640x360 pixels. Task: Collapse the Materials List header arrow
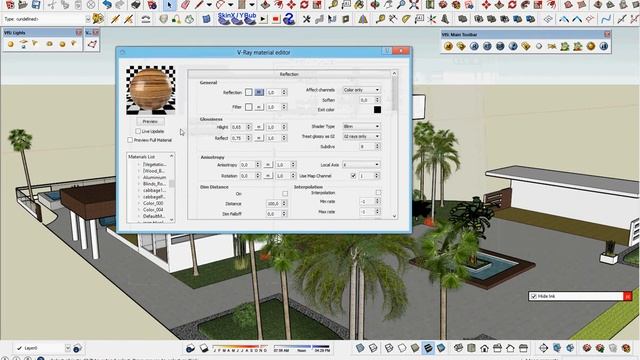coord(171,156)
